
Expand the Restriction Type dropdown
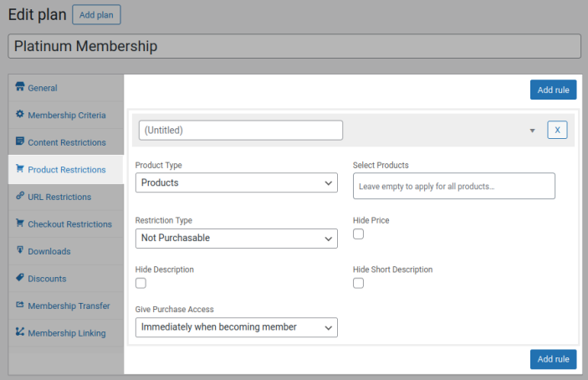pyautogui.click(x=236, y=238)
